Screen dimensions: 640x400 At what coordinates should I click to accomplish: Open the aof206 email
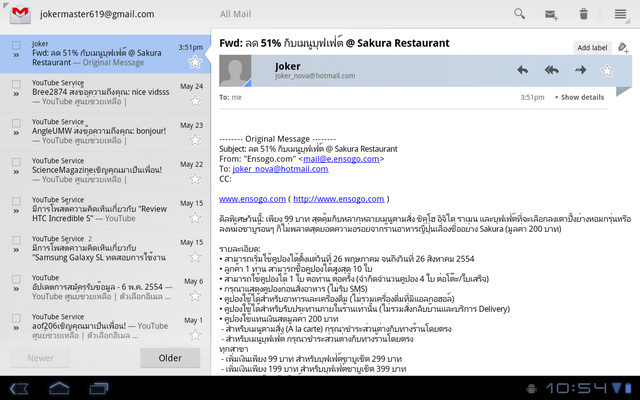point(105,327)
